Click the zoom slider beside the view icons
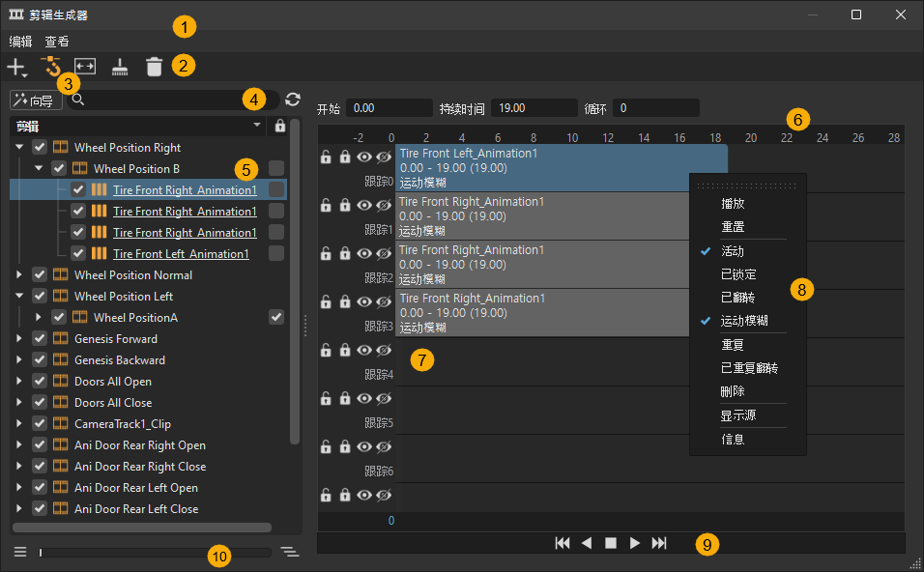Viewport: 924px width, 572px height. tap(155, 552)
